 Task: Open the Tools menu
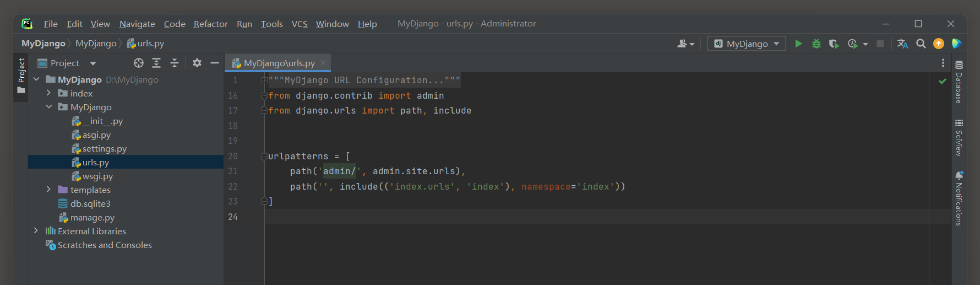tap(271, 24)
